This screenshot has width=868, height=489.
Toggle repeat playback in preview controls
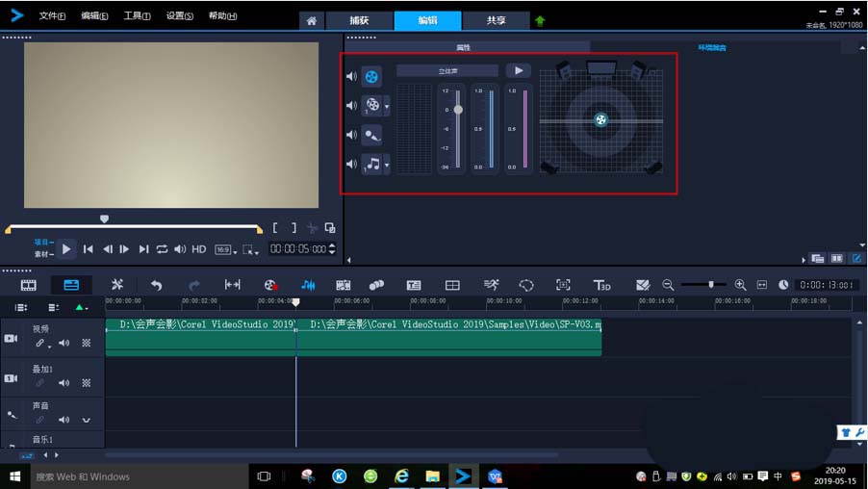[x=162, y=249]
